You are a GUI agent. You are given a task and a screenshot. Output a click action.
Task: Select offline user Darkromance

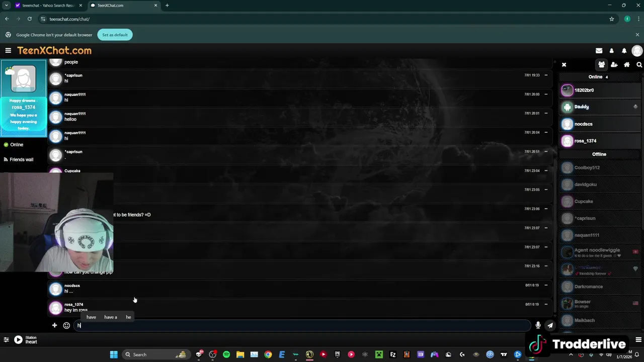[600, 287]
